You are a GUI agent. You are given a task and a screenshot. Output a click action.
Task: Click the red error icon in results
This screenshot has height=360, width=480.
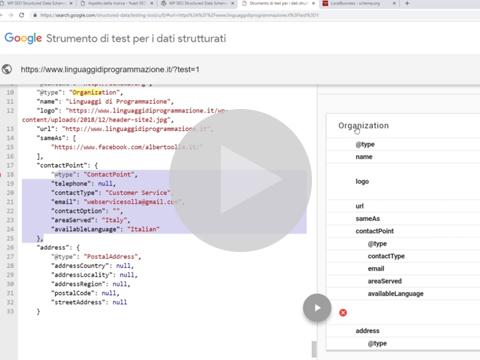pyautogui.click(x=343, y=313)
